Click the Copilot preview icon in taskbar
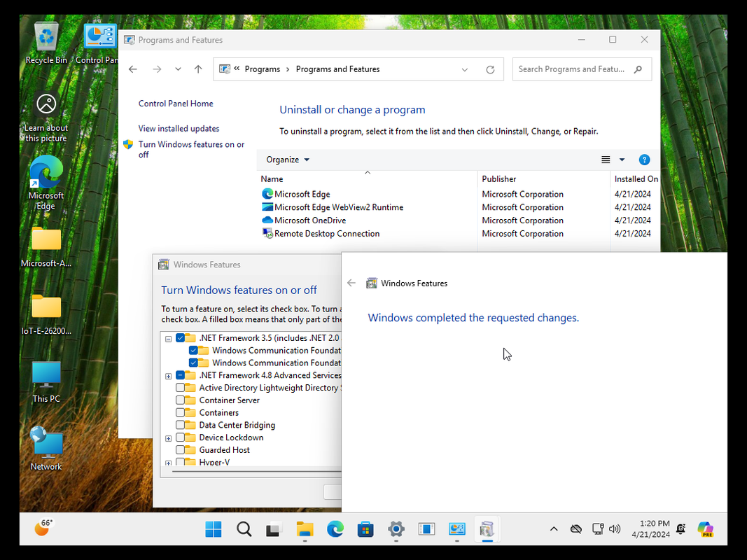This screenshot has height=560, width=747. click(x=705, y=529)
